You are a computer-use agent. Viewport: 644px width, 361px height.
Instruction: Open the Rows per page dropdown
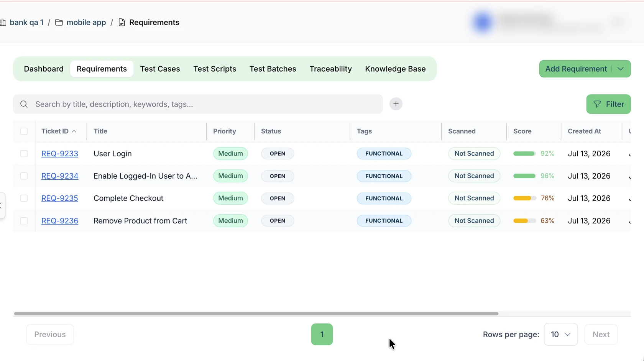click(x=560, y=334)
